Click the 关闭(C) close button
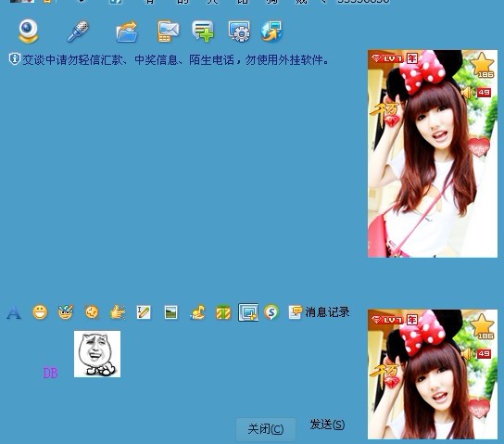 [x=266, y=429]
